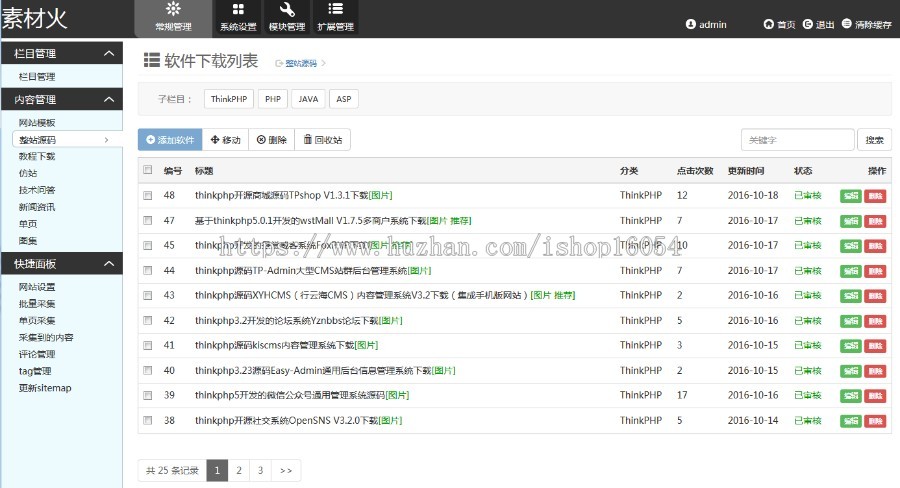This screenshot has height=488, width=900.
Task: Toggle the select-all checkbox in table header
Action: point(148,169)
